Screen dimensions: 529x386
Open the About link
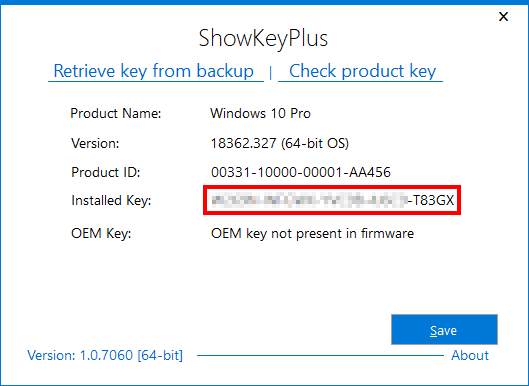(x=470, y=355)
